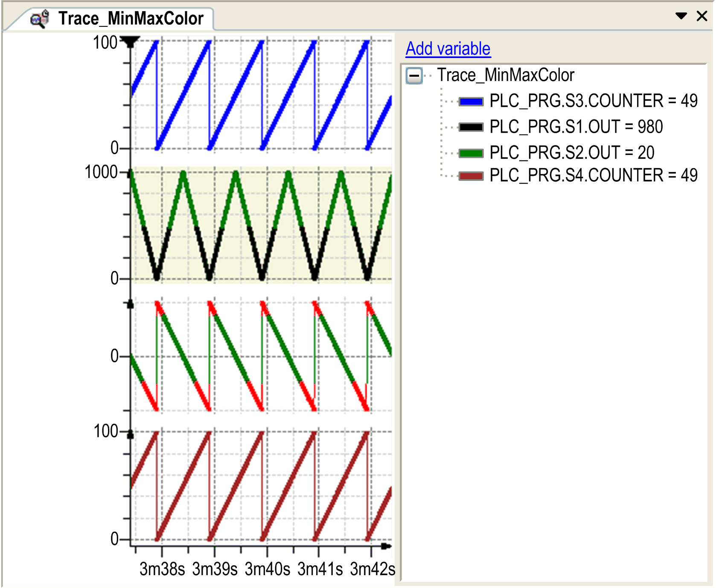Select the Trace_MinMaxColor tab
Image resolution: width=716 pixels, height=588 pixels.
point(131,19)
